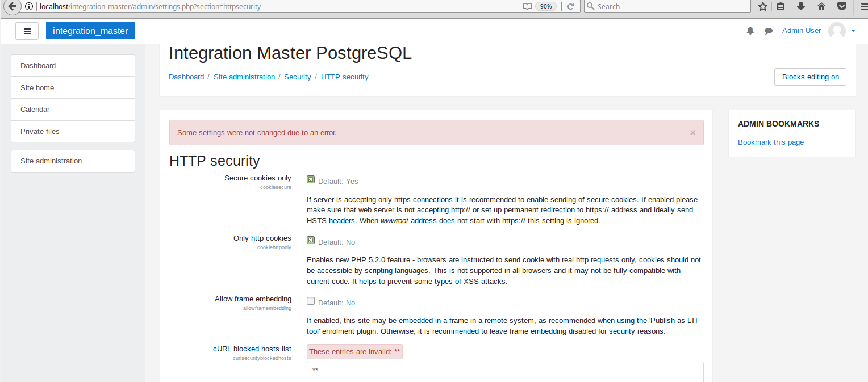The height and width of the screenshot is (382, 868).
Task: Click 'curlsecurityblockedhosts' setting name text
Action: (262, 358)
